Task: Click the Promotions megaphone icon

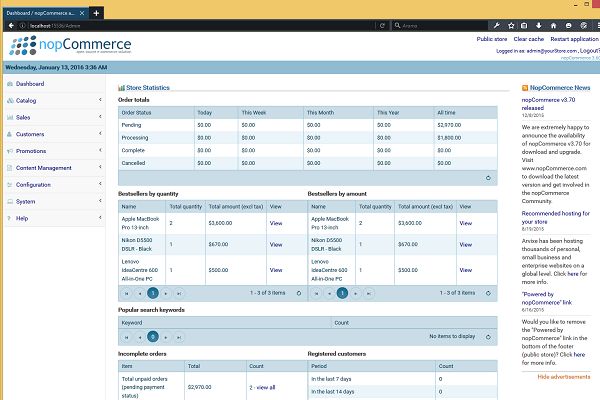Action: click(x=10, y=151)
